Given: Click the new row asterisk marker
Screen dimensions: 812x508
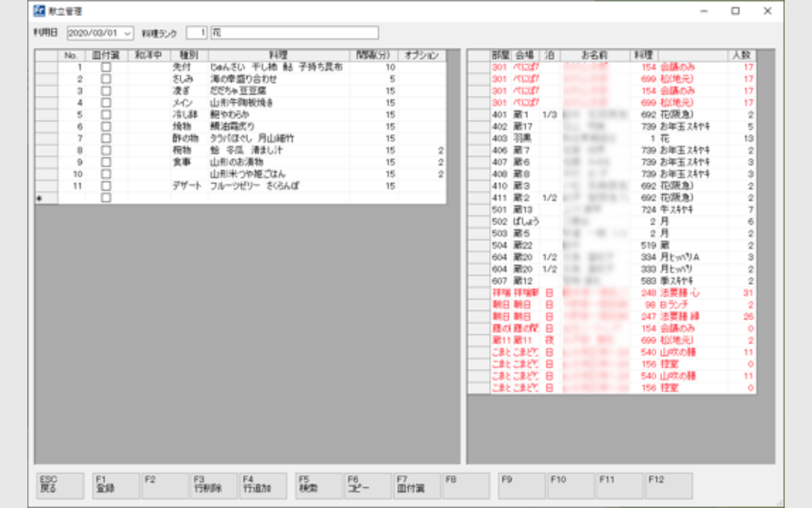Looking at the screenshot, I should [39, 198].
